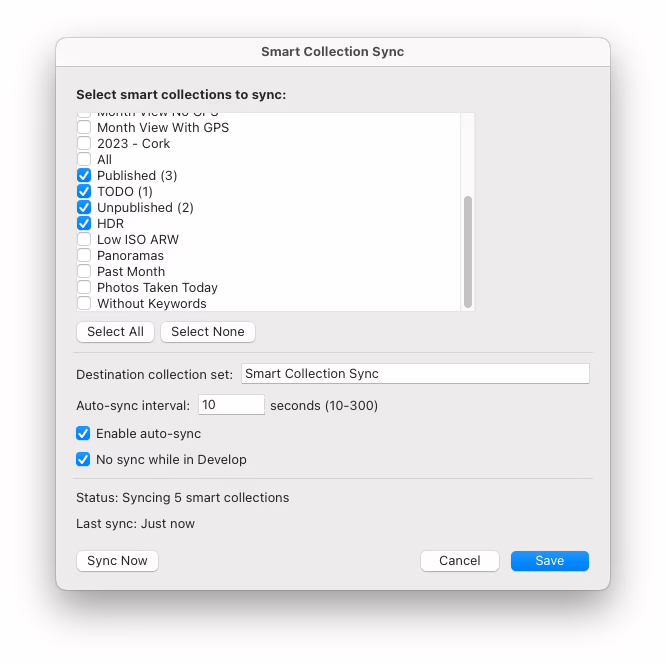Screen dimensions: 666x664
Task: Check the Panoramas collection
Action: click(84, 256)
